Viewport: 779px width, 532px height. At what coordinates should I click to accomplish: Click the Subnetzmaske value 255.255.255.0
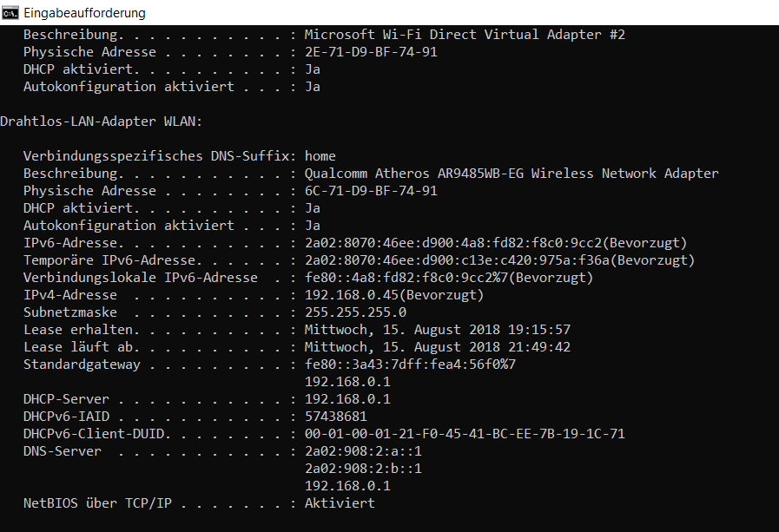(354, 312)
